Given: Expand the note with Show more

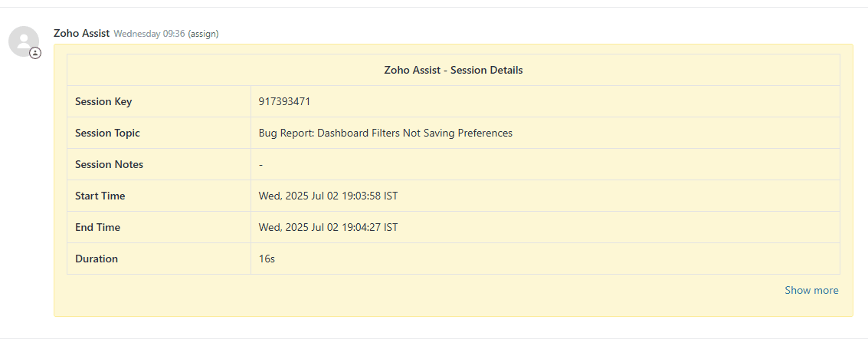Looking at the screenshot, I should (x=811, y=291).
